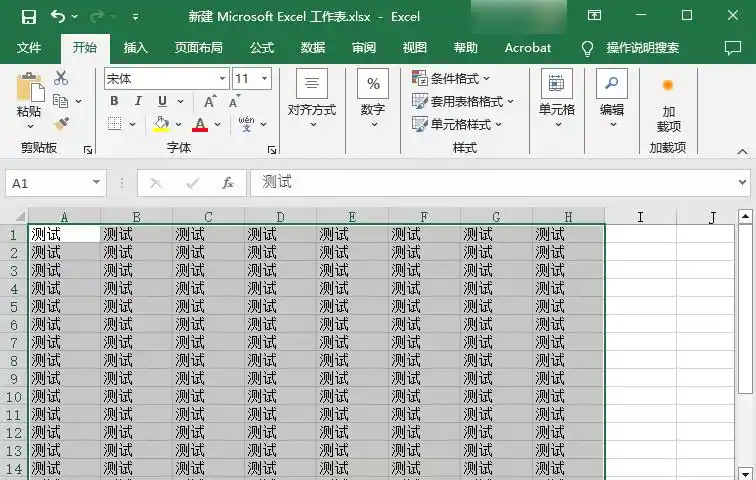Click the Format Painter brush icon
The height and width of the screenshot is (480, 756).
[62, 124]
